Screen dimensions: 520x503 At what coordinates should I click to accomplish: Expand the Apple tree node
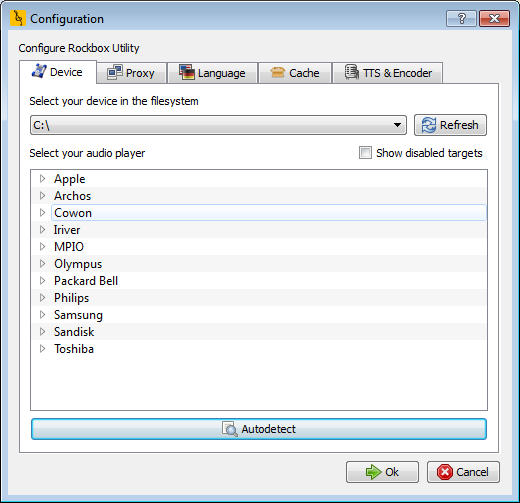42,179
